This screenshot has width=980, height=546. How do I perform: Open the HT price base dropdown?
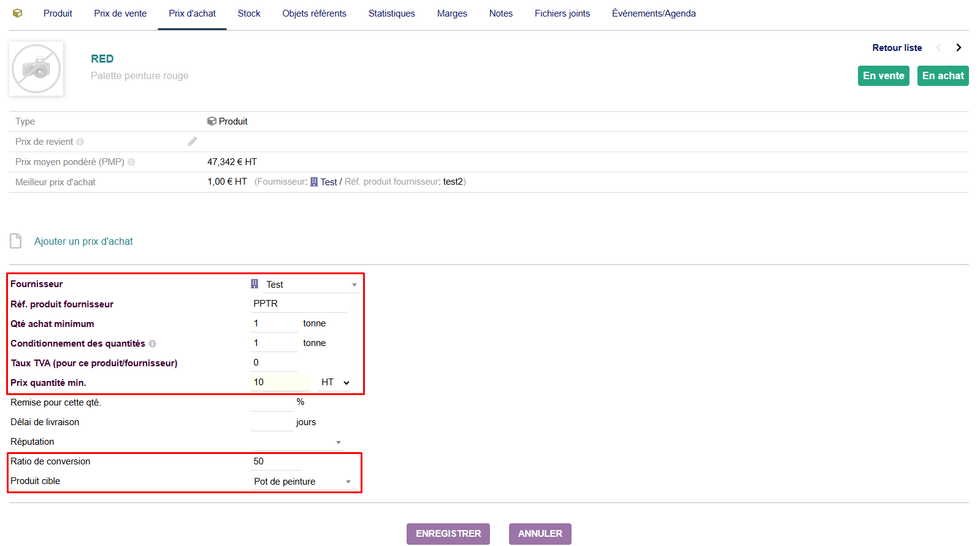coord(335,382)
